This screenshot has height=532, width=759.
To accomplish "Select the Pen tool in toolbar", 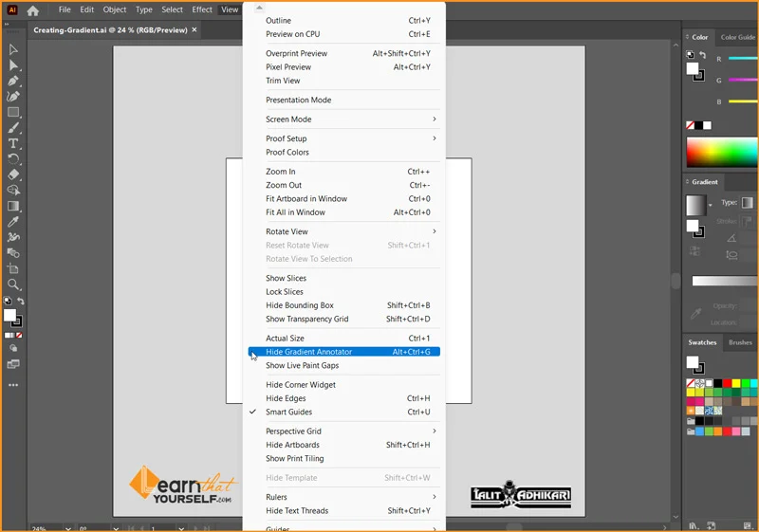I will click(13, 81).
